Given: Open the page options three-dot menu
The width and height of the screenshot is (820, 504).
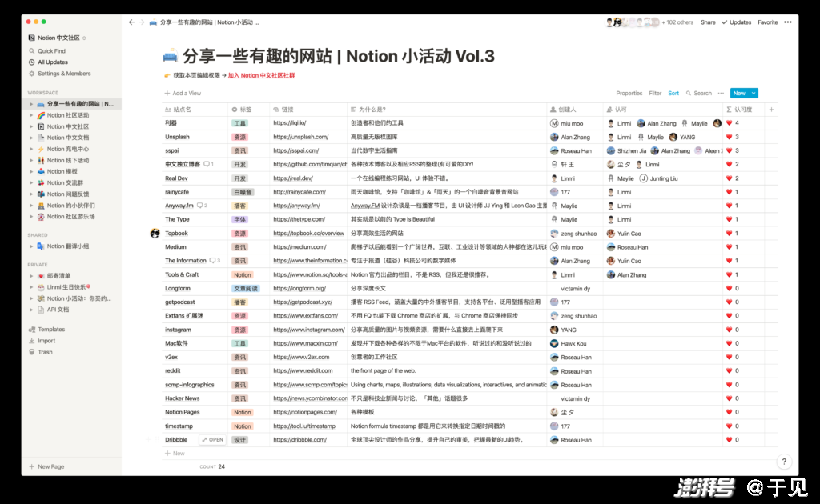Looking at the screenshot, I should coord(789,22).
